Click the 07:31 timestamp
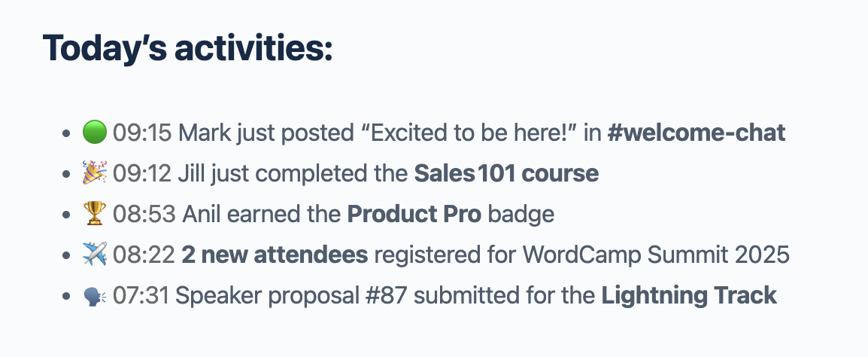This screenshot has width=868, height=357. coord(142,296)
